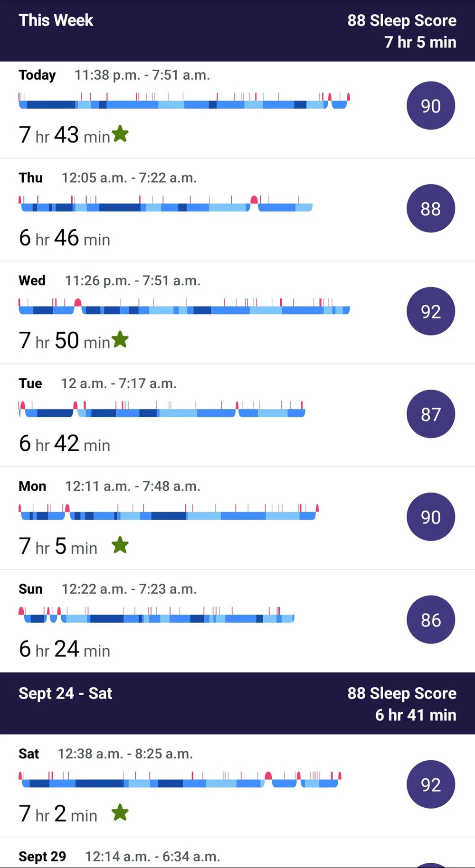Viewport: 475px width, 868px height.
Task: Tap Thursday's sleep score 88 badge
Action: pyautogui.click(x=430, y=208)
